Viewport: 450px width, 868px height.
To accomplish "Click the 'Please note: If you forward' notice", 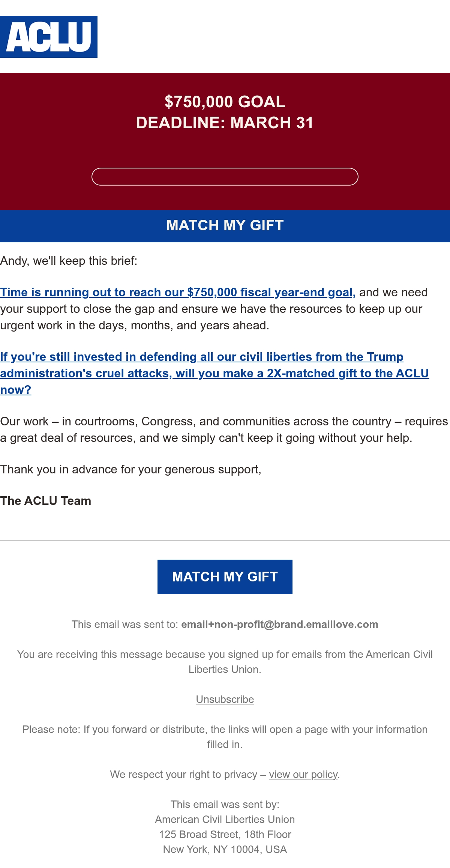I will pyautogui.click(x=225, y=737).
